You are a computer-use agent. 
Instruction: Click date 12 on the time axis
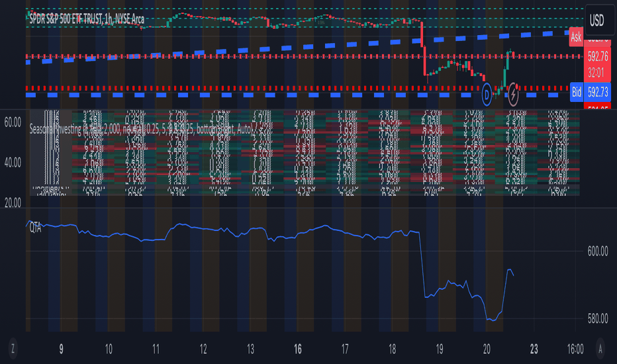tap(203, 349)
